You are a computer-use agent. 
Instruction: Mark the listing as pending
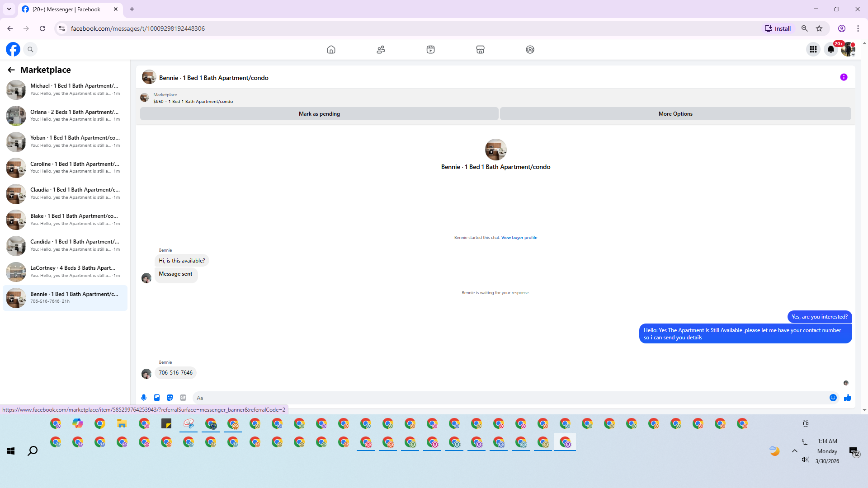coord(319,114)
